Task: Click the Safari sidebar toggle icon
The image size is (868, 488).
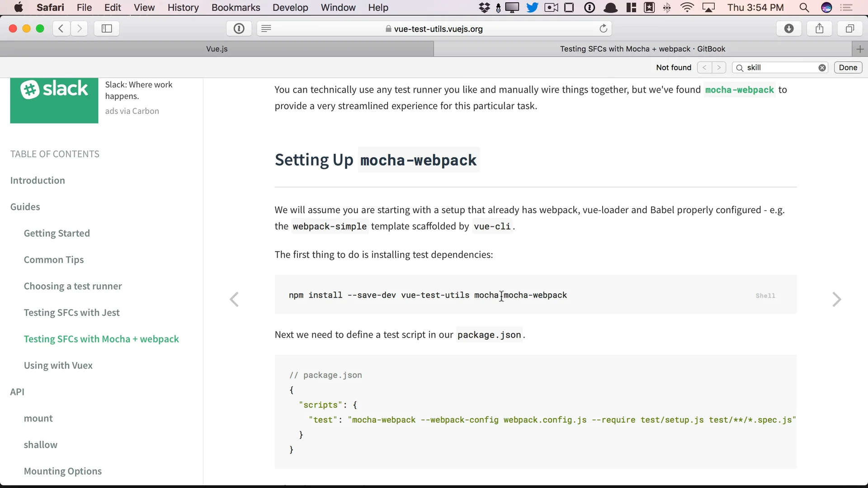Action: (x=107, y=28)
